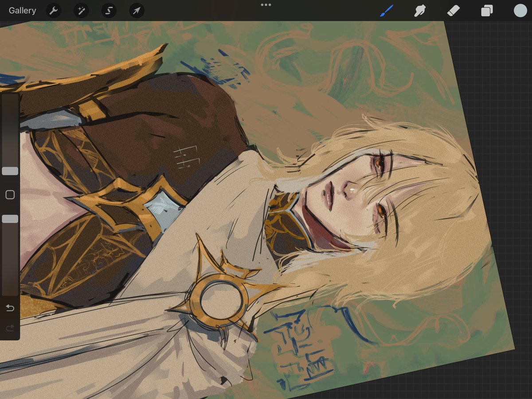Return to the Gallery
Screen dimensions: 532x399
(x=22, y=10)
